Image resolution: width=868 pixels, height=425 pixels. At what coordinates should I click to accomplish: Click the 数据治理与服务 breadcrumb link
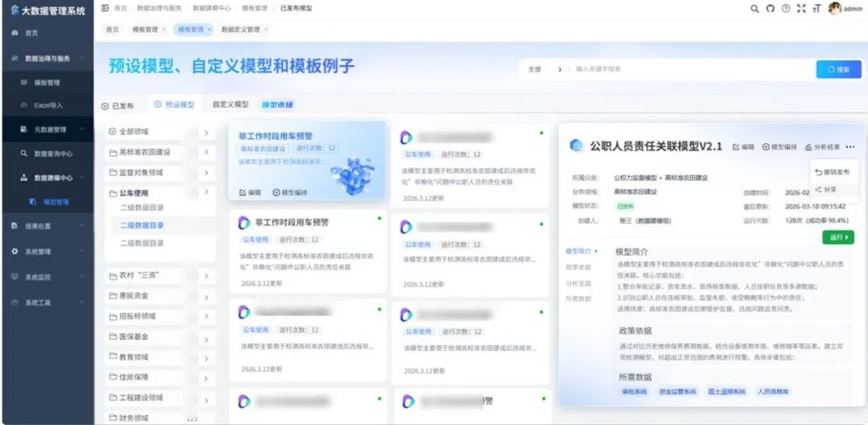point(159,8)
